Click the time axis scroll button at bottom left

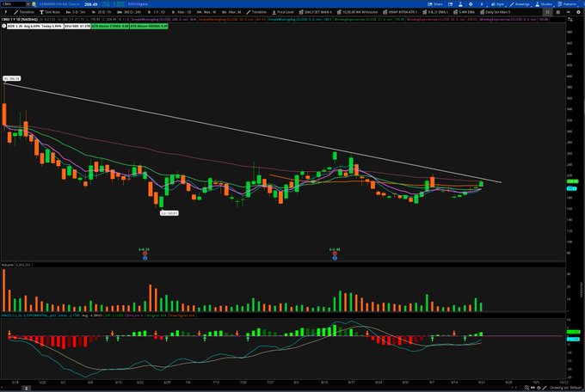coord(26,389)
